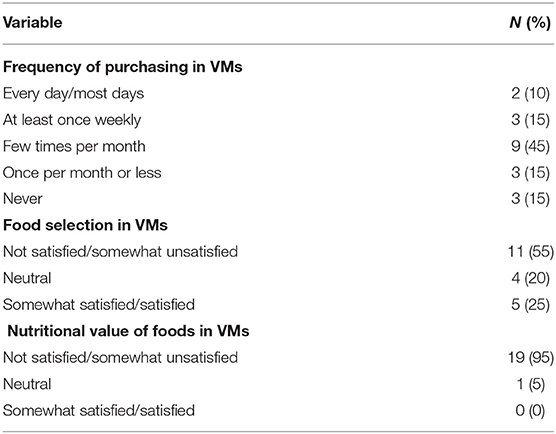Select the Once per month or less row
This screenshot has height=434, width=556.
click(278, 173)
